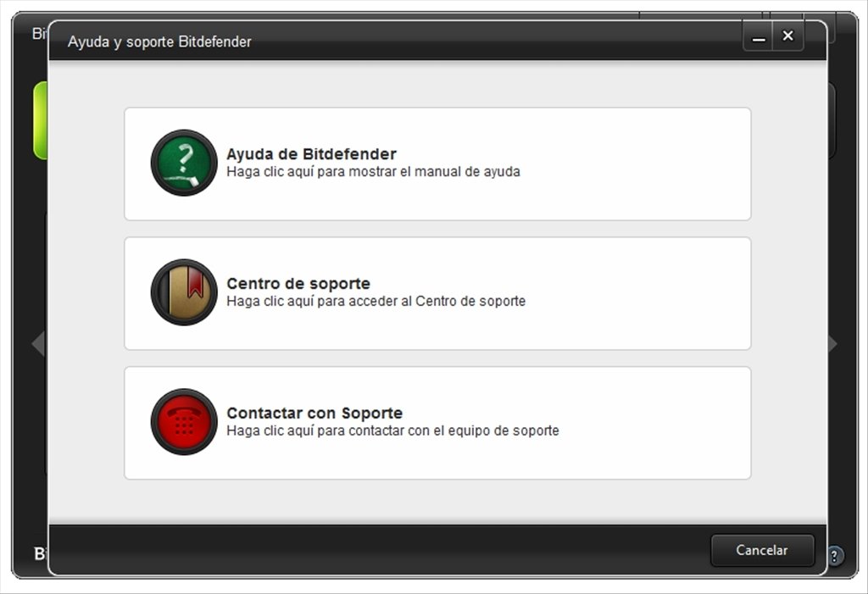Click the blank area of the Centro de soporte card
868x594 pixels.
coord(637,293)
